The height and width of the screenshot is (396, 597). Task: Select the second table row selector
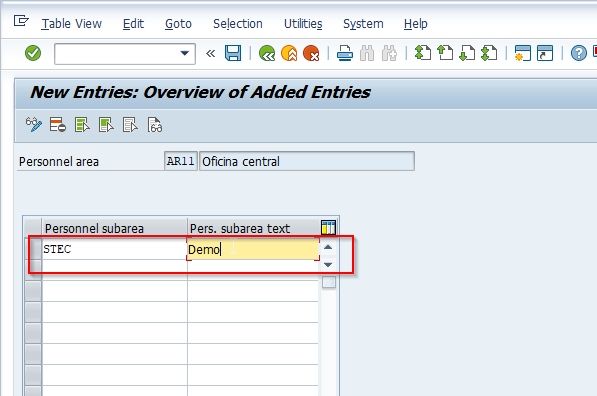[x=33, y=270]
